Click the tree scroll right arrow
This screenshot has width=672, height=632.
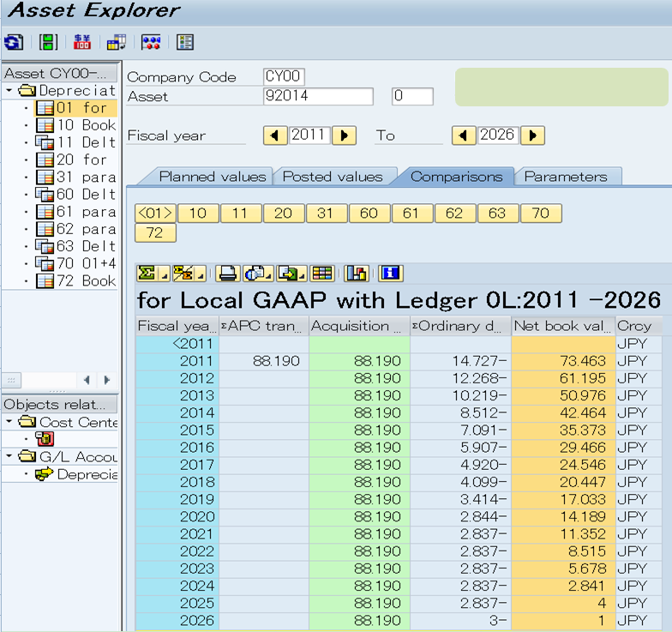107,380
